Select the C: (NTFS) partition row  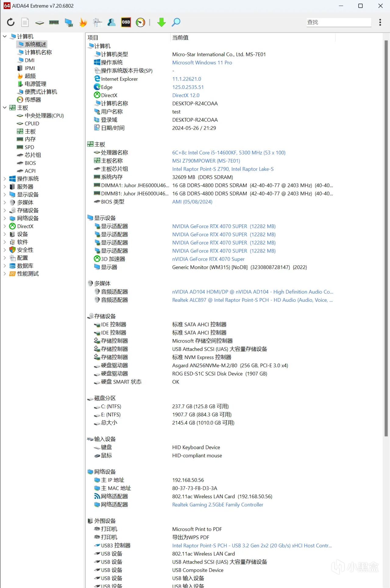click(210, 407)
